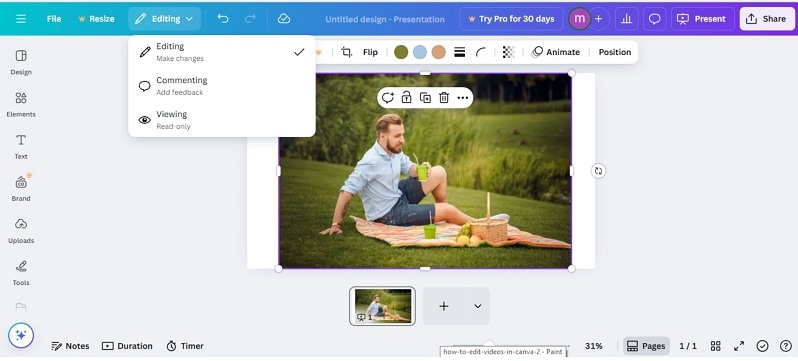Edit the Untitled design title field
This screenshot has width=798, height=361.
pos(385,19)
